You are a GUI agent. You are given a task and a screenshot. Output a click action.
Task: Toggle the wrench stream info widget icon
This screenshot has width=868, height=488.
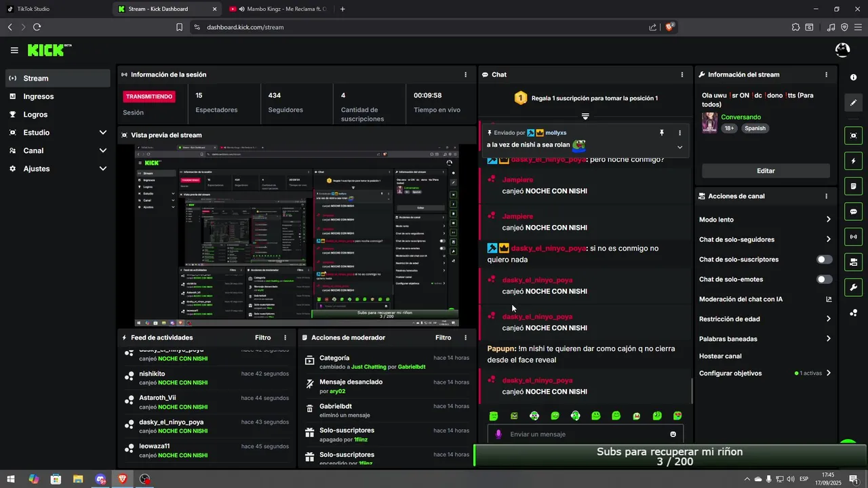point(853,287)
